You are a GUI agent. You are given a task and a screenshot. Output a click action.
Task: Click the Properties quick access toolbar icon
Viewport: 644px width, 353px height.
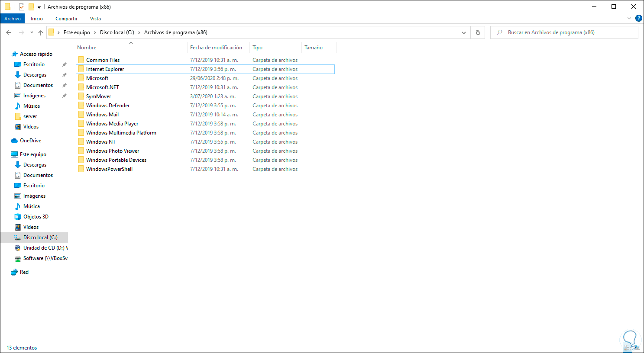(x=22, y=7)
